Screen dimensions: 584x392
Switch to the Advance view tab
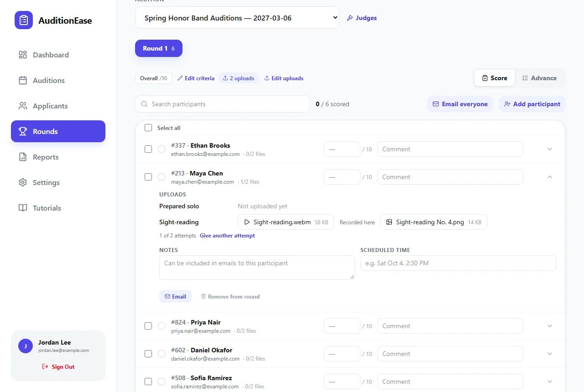pos(539,78)
